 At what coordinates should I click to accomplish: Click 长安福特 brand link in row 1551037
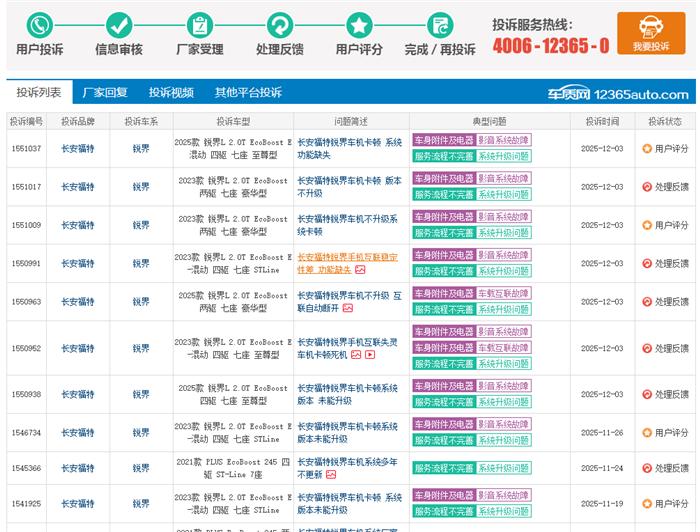click(78, 149)
